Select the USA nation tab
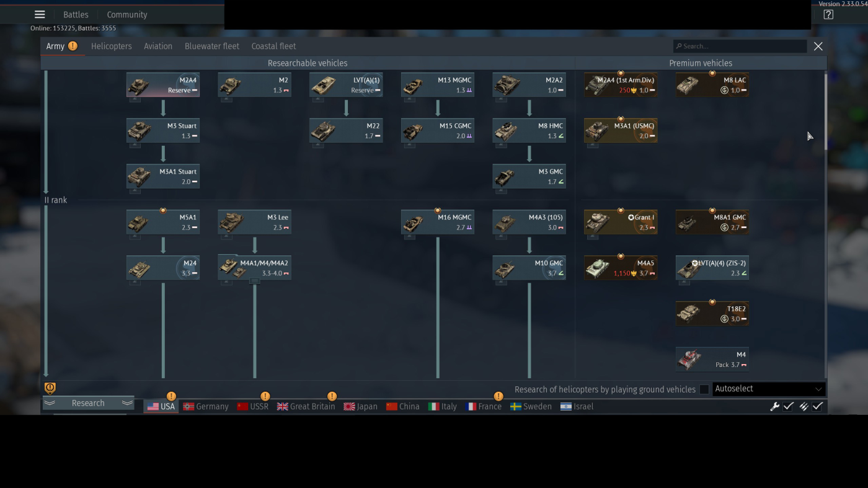Image resolution: width=868 pixels, height=488 pixels. (161, 407)
